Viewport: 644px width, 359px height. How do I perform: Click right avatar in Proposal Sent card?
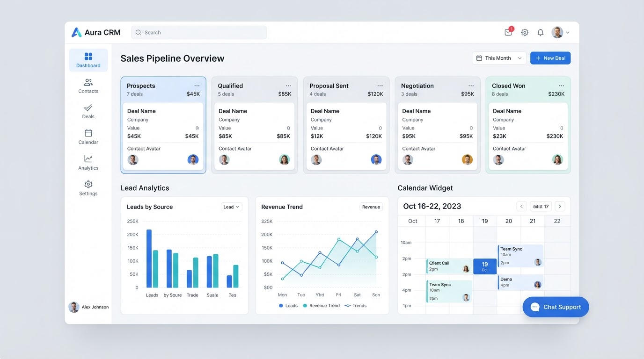pos(376,160)
